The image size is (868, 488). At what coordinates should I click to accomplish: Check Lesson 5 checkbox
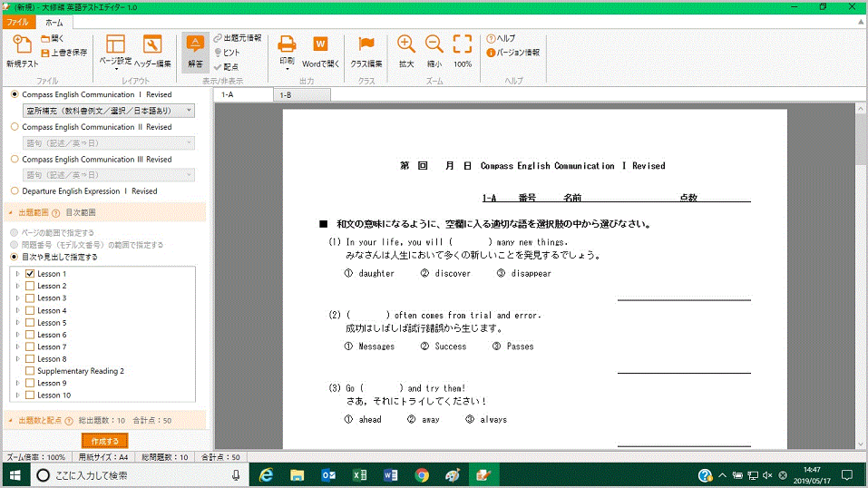tap(30, 322)
